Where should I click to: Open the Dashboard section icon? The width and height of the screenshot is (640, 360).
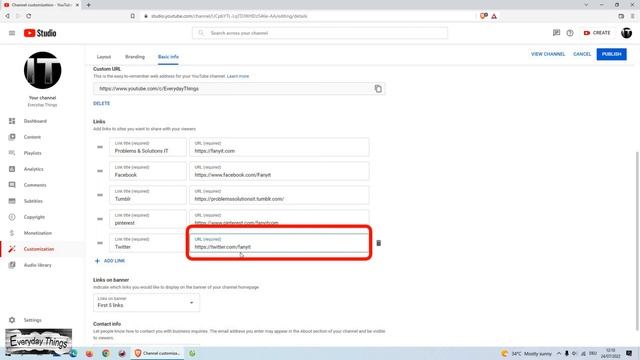pyautogui.click(x=12, y=121)
